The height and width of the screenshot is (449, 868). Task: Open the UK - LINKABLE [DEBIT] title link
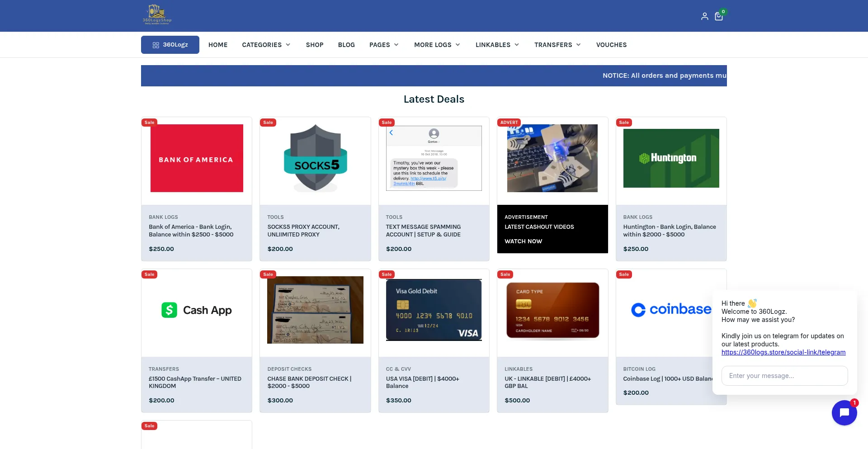(x=548, y=383)
